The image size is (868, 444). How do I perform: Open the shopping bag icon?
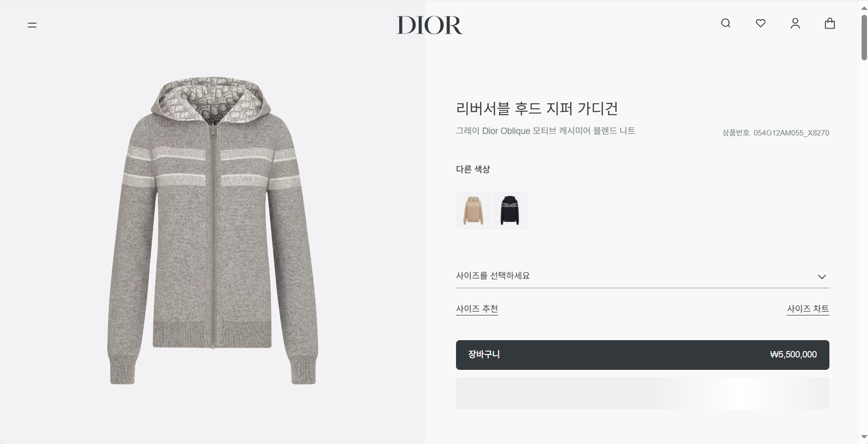(830, 23)
